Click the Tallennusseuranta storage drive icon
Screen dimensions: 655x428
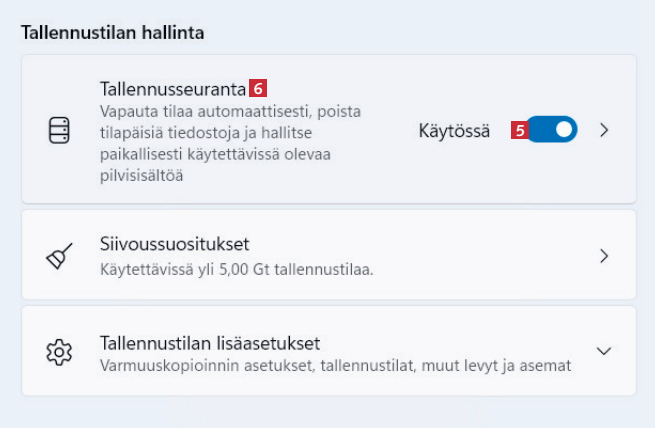60,130
